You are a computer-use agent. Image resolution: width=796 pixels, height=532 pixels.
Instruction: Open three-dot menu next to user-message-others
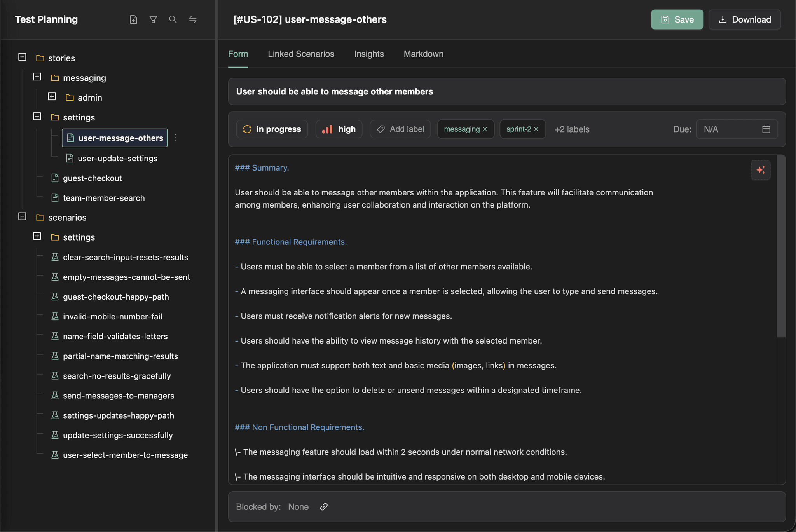click(176, 138)
